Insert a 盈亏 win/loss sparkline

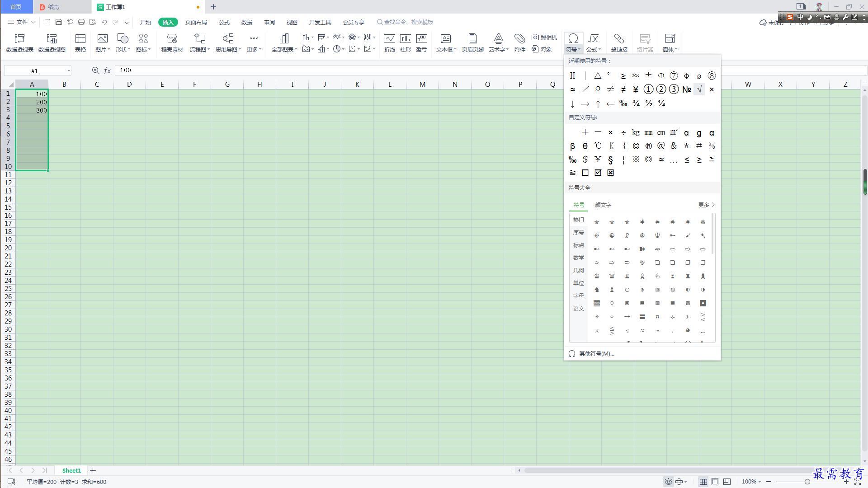point(421,43)
